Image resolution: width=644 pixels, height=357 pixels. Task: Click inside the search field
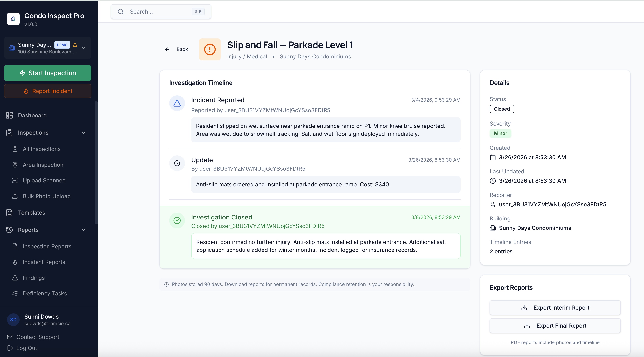point(160,12)
